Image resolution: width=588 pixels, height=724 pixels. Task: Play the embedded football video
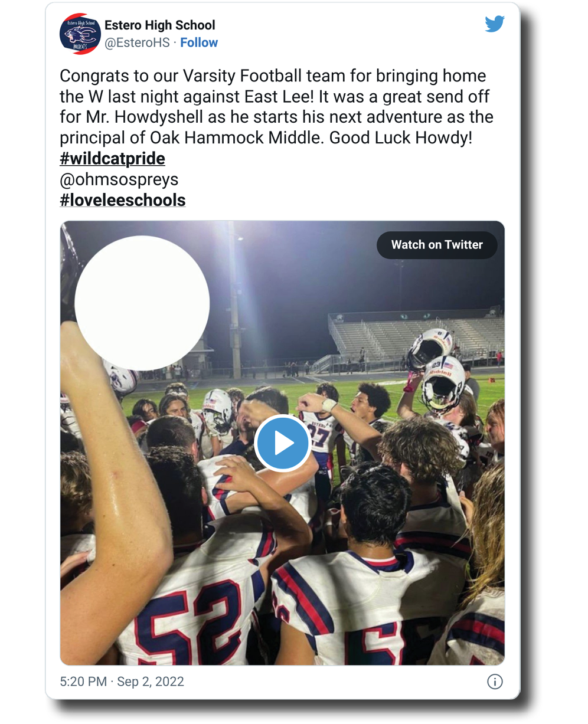(283, 443)
